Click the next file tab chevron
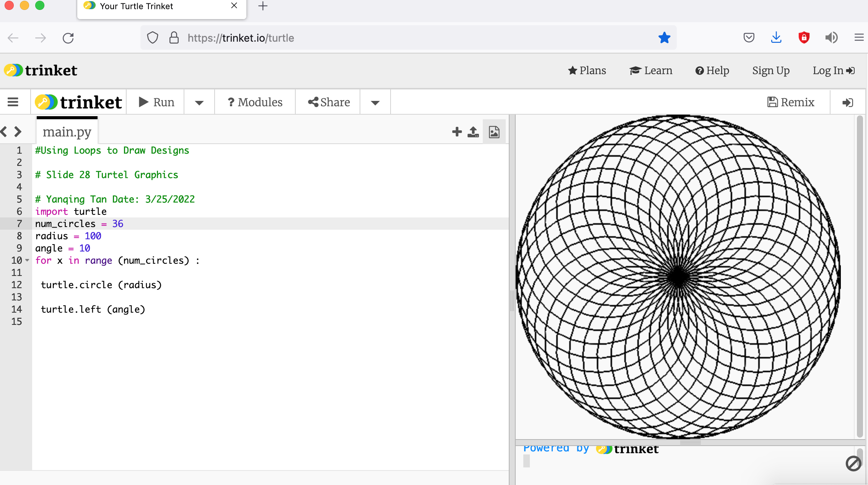Screen dimensions: 868x485 pos(18,131)
